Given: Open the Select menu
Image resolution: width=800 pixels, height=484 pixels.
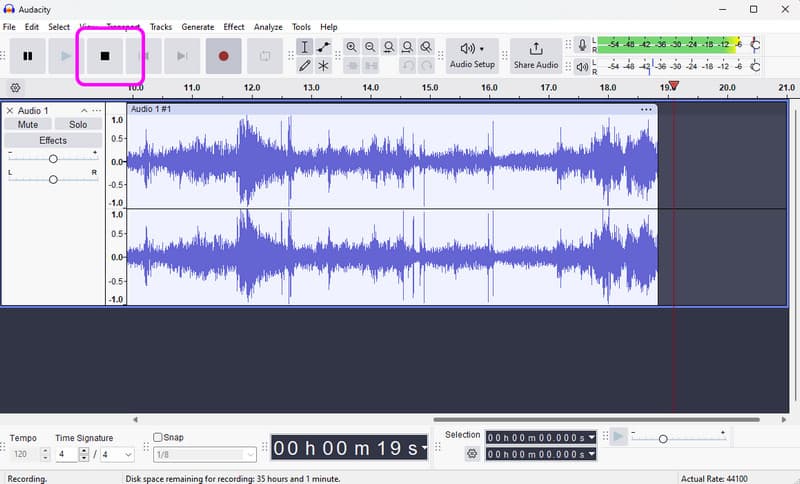Looking at the screenshot, I should 59,27.
